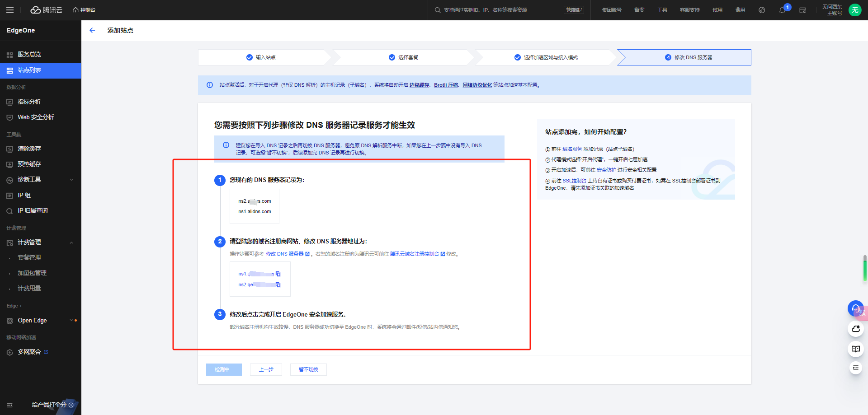Open the customer service headset widget
This screenshot has height=415, width=868.
[855, 309]
